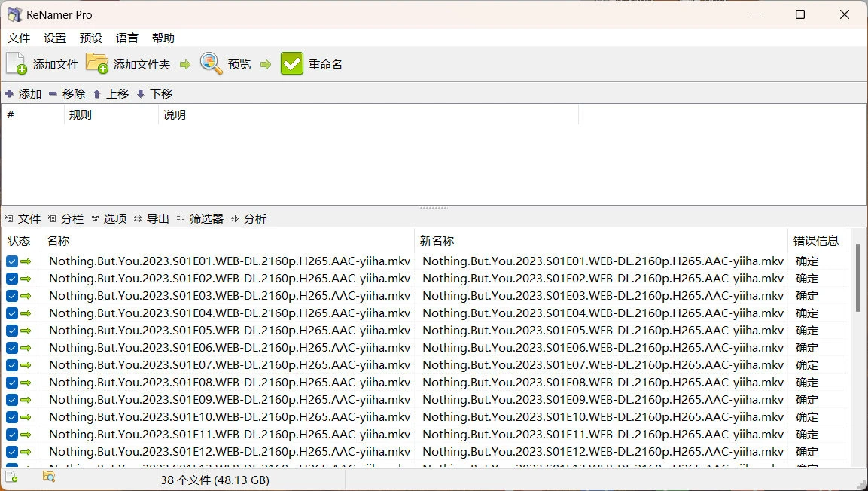
Task: Click 确定 error info for S01E05 row
Action: point(806,331)
